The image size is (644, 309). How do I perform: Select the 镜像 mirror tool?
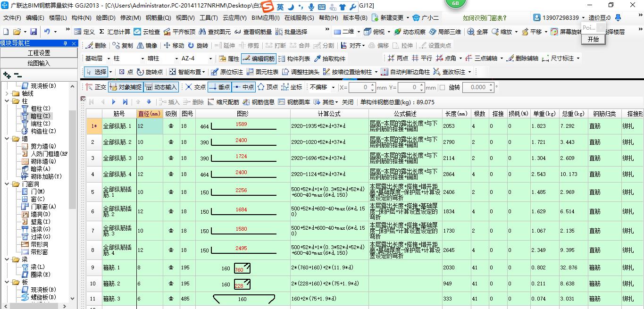coord(147,46)
